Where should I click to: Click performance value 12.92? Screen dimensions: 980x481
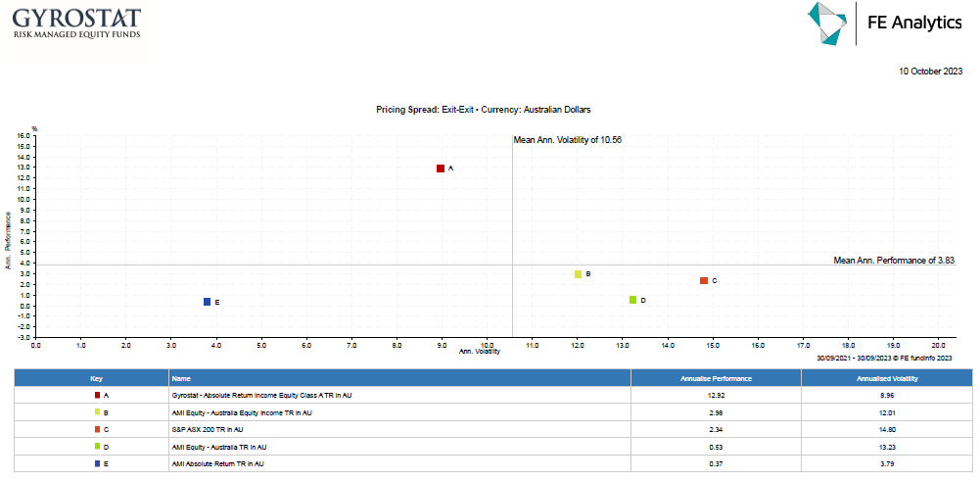pos(717,396)
